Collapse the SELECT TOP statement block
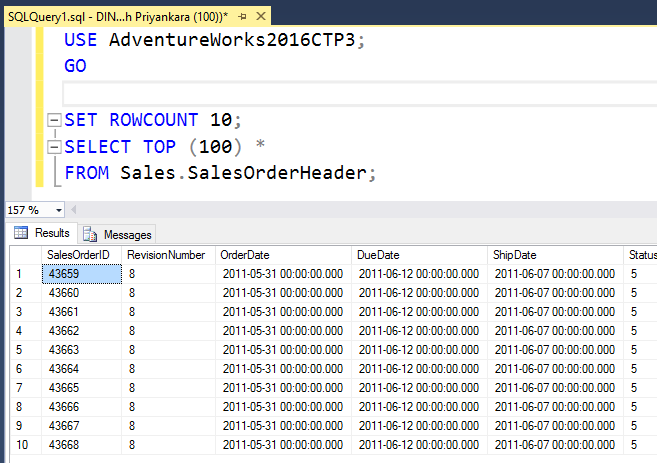Image resolution: width=657 pixels, height=463 pixels. (54, 147)
